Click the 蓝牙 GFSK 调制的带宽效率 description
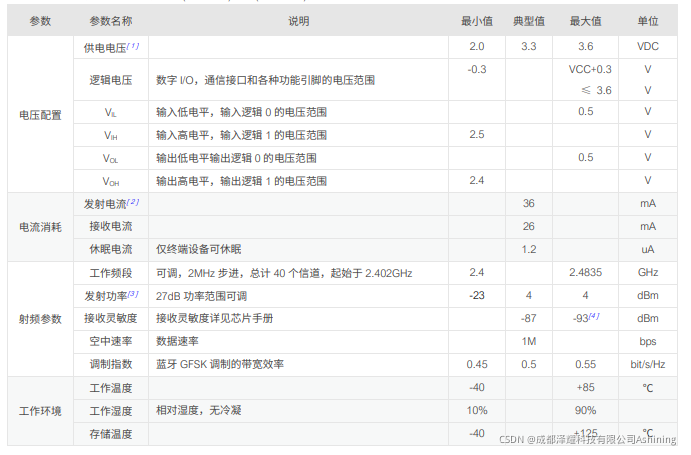The width and height of the screenshot is (691, 455). coord(220,364)
